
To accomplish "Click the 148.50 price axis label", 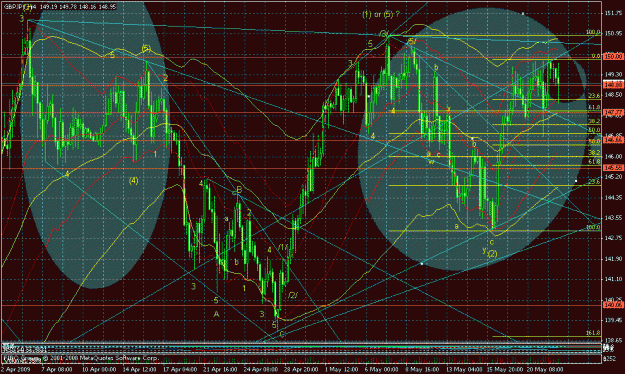I will (x=614, y=94).
